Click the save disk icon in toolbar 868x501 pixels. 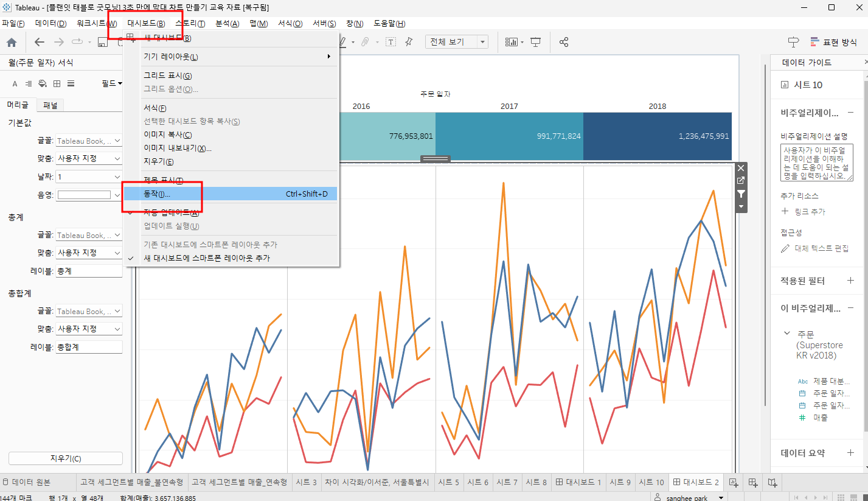pyautogui.click(x=102, y=42)
